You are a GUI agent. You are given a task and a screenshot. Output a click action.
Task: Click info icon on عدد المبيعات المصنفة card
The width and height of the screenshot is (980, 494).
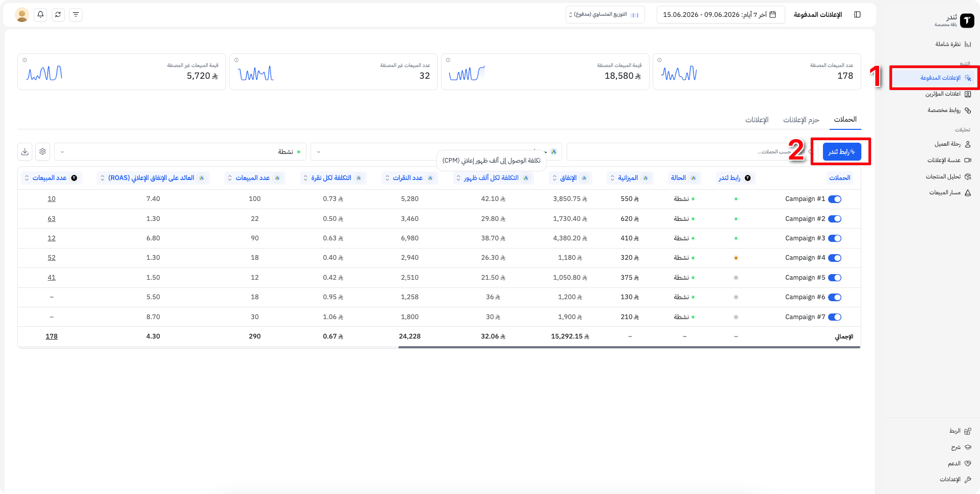[659, 60]
